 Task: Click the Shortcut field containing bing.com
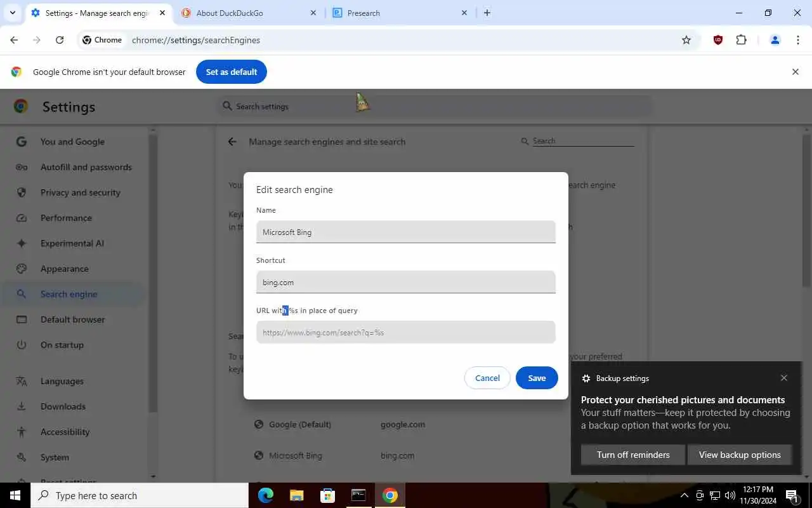pos(406,282)
